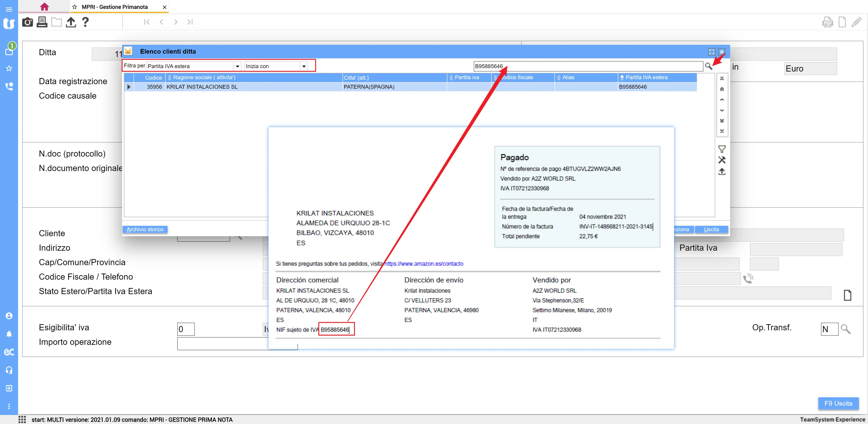868x424 pixels.
Task: Select the KRILAT INSTALACIONES SL row
Action: coord(202,87)
